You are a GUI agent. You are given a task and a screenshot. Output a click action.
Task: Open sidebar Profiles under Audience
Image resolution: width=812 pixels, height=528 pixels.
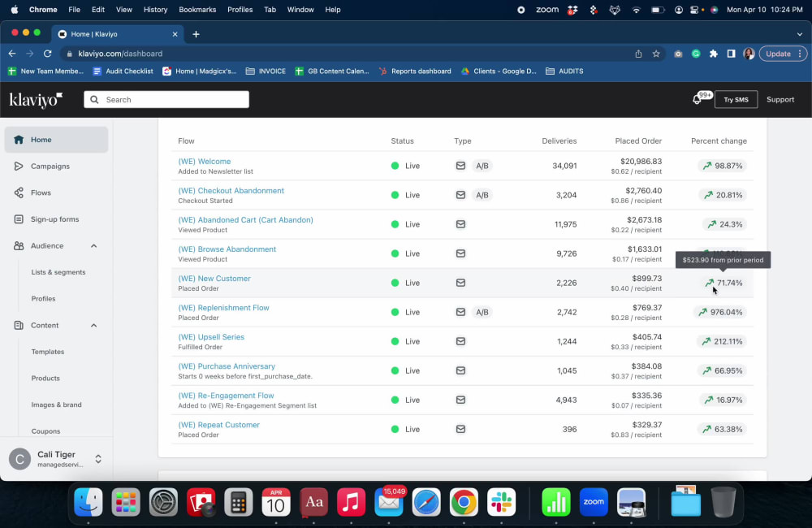click(43, 298)
